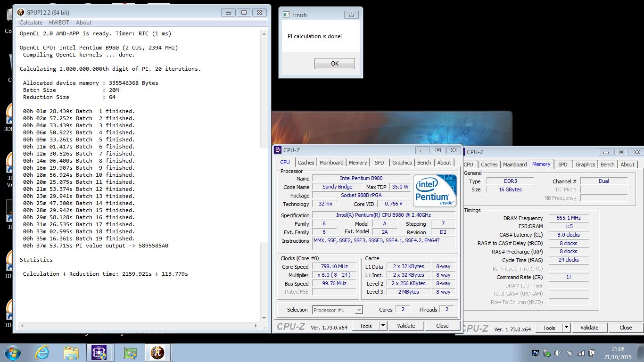Click Finish dialog title bar icon
Image resolution: width=644 pixels, height=362 pixels.
pos(286,15)
